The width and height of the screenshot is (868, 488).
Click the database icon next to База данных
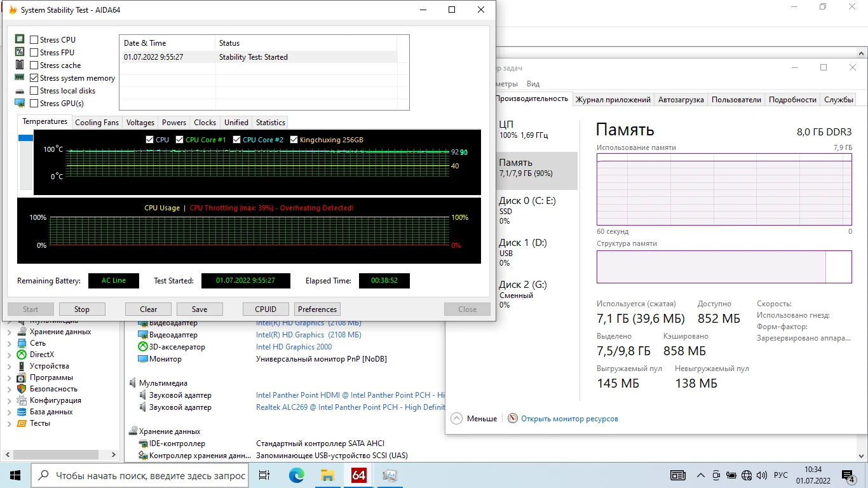coord(22,412)
